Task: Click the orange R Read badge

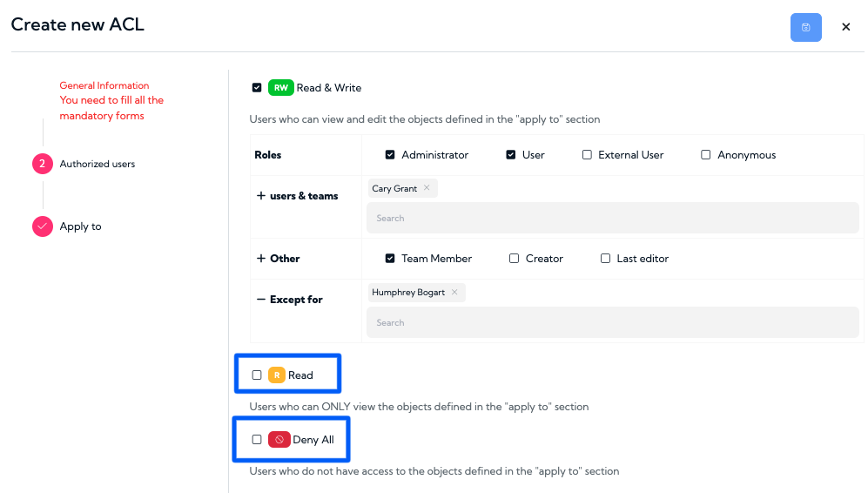Action: point(277,375)
